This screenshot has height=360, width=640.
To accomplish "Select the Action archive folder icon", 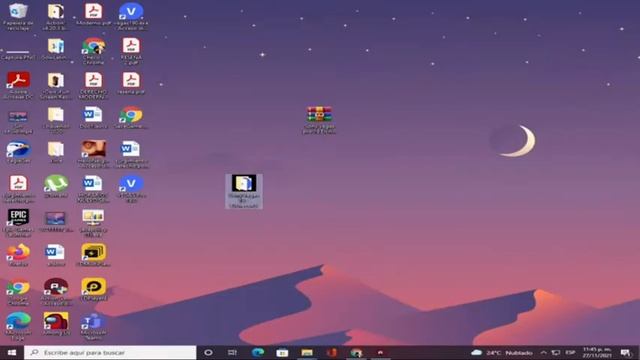I will [56, 17].
